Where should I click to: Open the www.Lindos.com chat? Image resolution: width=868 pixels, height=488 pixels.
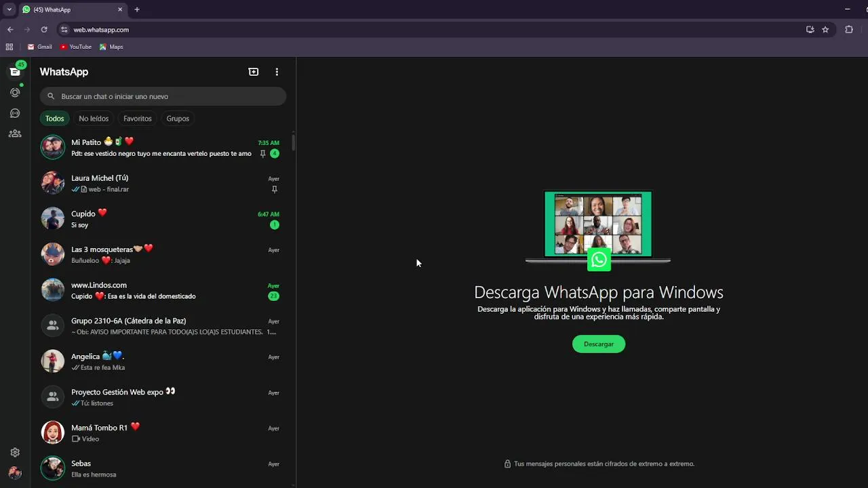161,290
